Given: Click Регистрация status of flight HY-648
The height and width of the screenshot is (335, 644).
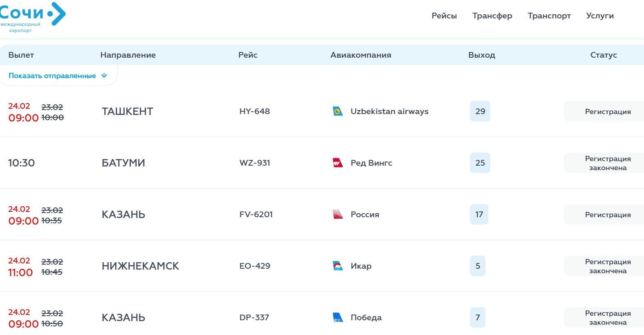Looking at the screenshot, I should [607, 112].
